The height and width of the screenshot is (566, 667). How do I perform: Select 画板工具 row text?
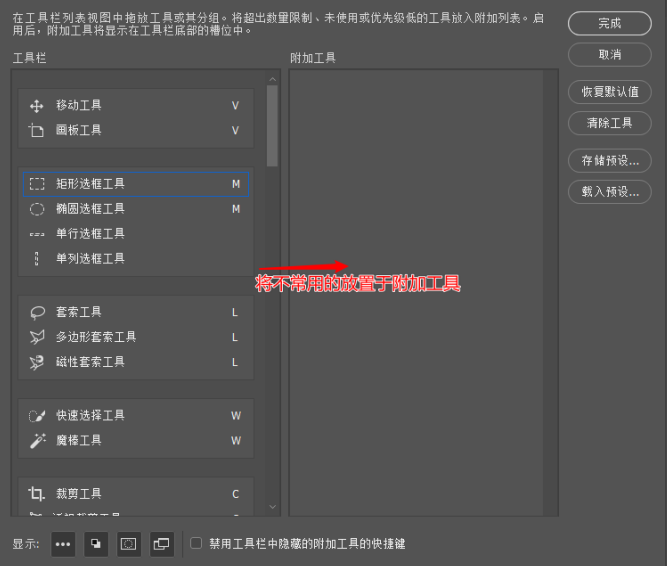79,130
